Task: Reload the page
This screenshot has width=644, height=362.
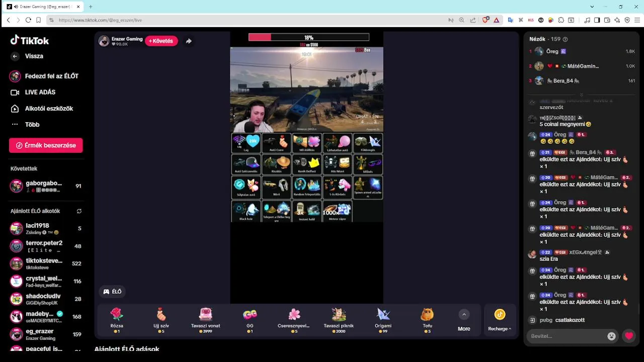Action: 28,20
